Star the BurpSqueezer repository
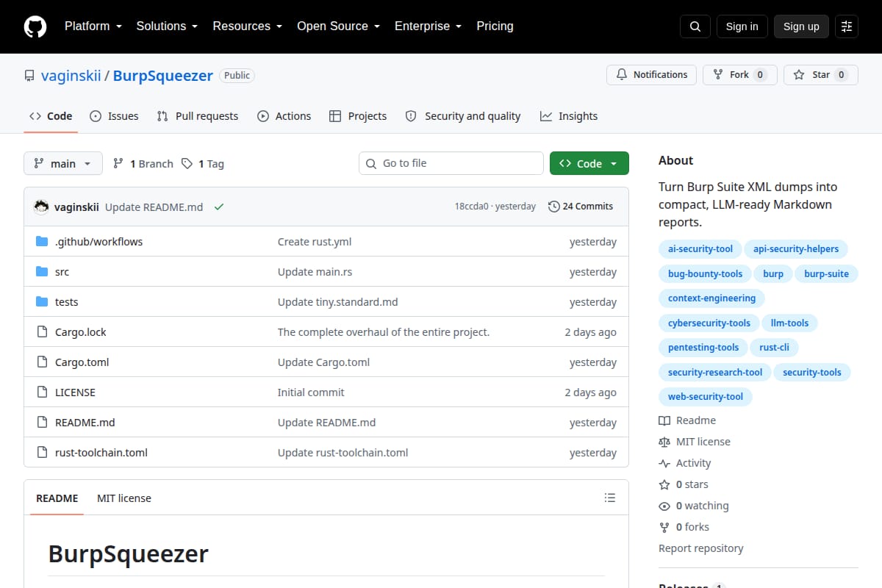 (x=821, y=74)
